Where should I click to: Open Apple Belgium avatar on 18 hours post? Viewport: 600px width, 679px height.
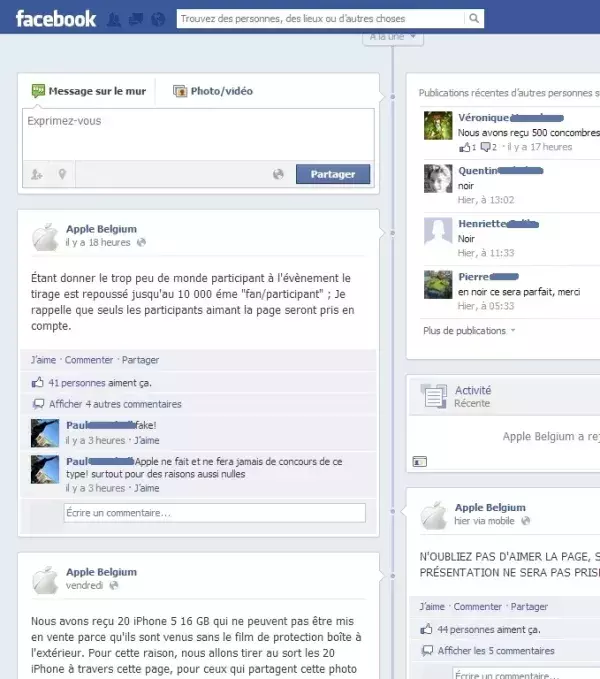[x=45, y=237]
